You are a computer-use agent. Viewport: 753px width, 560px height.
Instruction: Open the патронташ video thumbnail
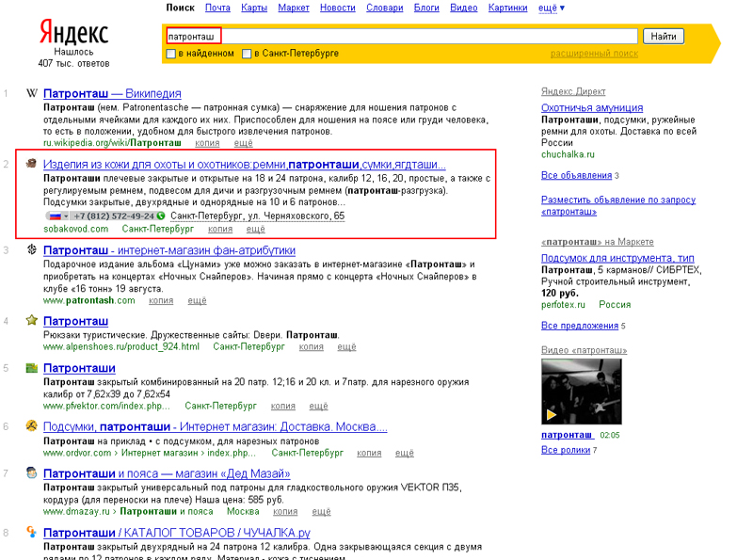click(582, 392)
